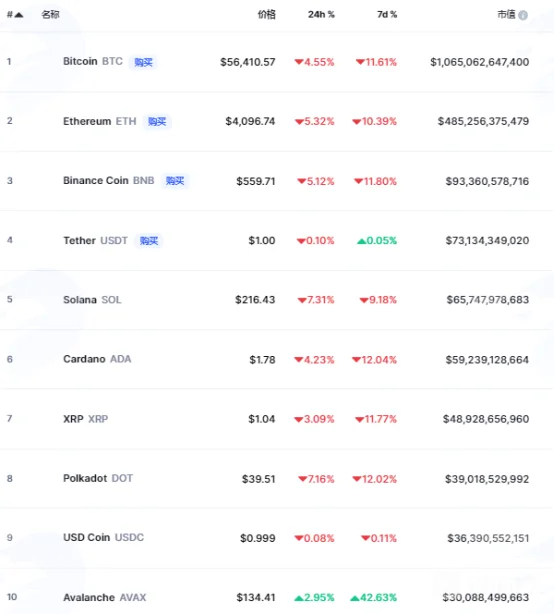Image resolution: width=554 pixels, height=614 pixels.
Task: Open the USD Coin USDC link
Action: 103,537
